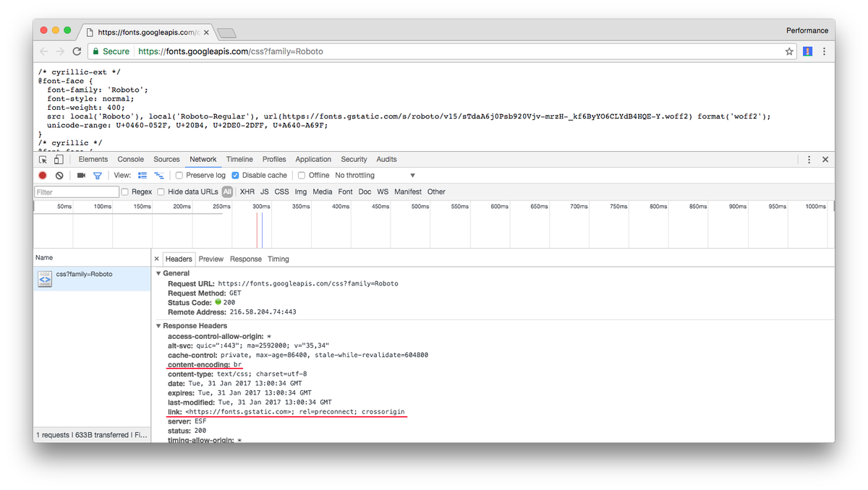Collapse the Response Headers section triangle
The width and height of the screenshot is (868, 490).
point(158,326)
